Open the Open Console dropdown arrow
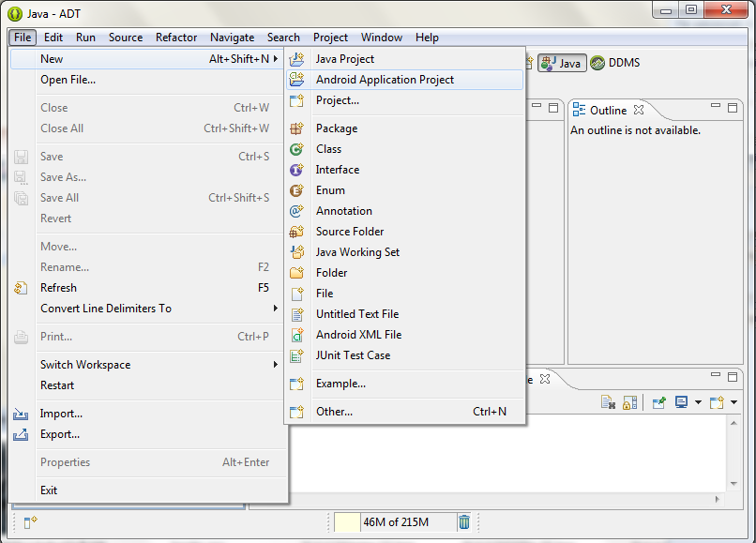Image resolution: width=756 pixels, height=543 pixels. click(x=733, y=402)
